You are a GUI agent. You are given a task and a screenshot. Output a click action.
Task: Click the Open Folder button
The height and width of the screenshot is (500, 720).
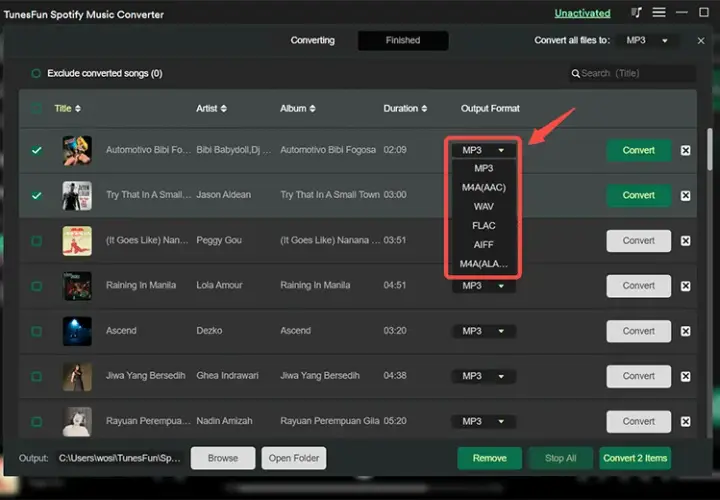(294, 458)
